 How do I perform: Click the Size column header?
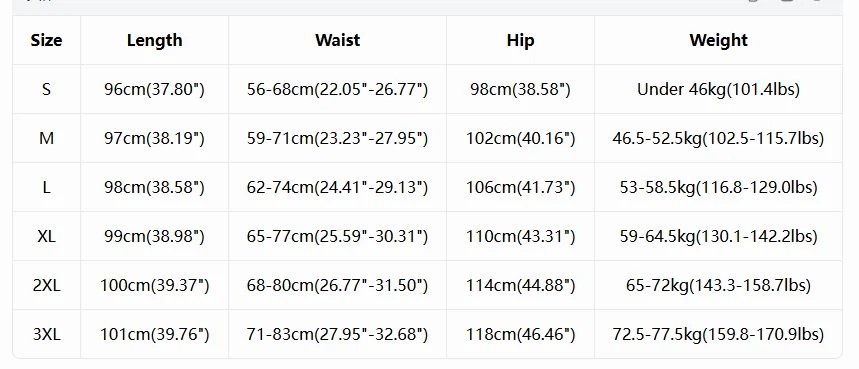47,40
